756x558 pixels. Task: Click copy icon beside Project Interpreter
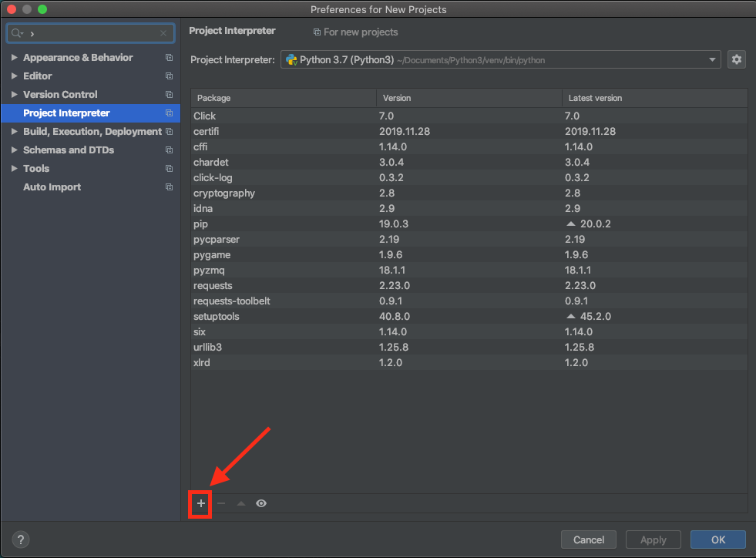(x=169, y=113)
